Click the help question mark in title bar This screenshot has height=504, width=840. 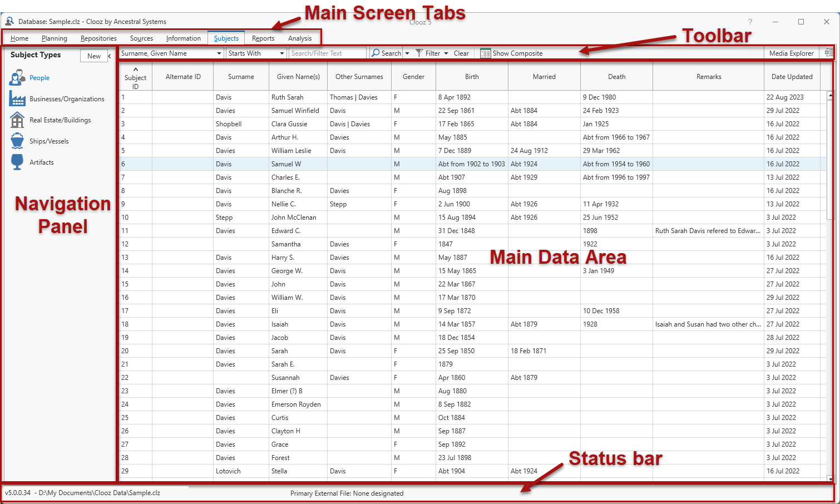coord(750,22)
